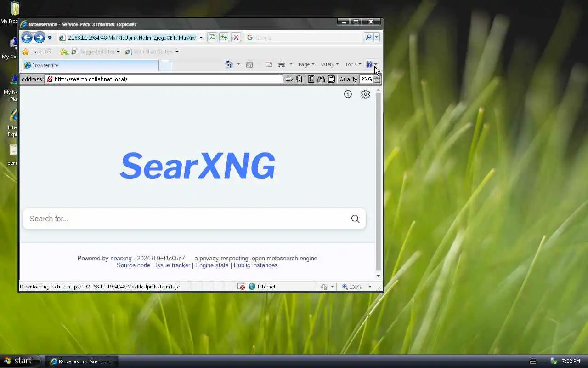
Task: Click the SearXNG search magnifier button
Action: pyautogui.click(x=355, y=218)
